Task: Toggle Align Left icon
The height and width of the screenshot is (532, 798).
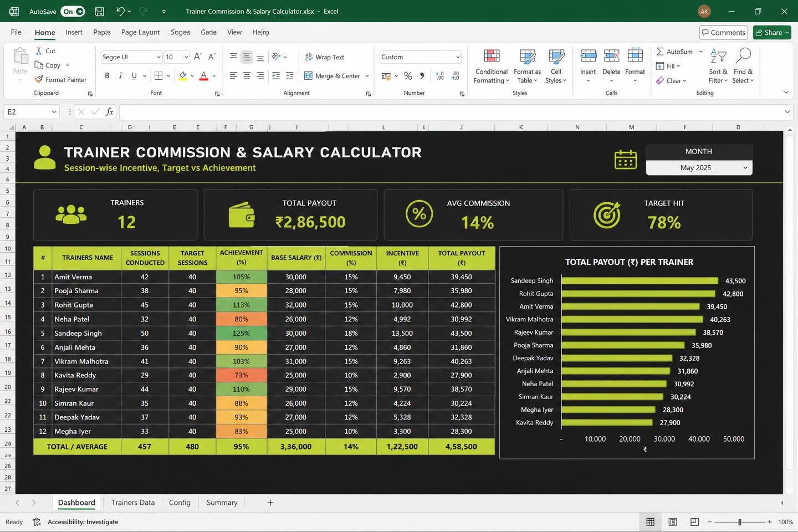Action: click(x=233, y=76)
